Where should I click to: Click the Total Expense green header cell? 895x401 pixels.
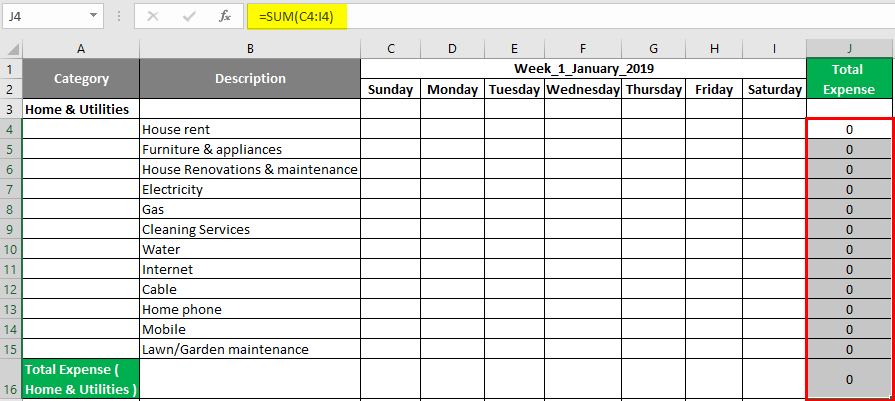pos(848,79)
